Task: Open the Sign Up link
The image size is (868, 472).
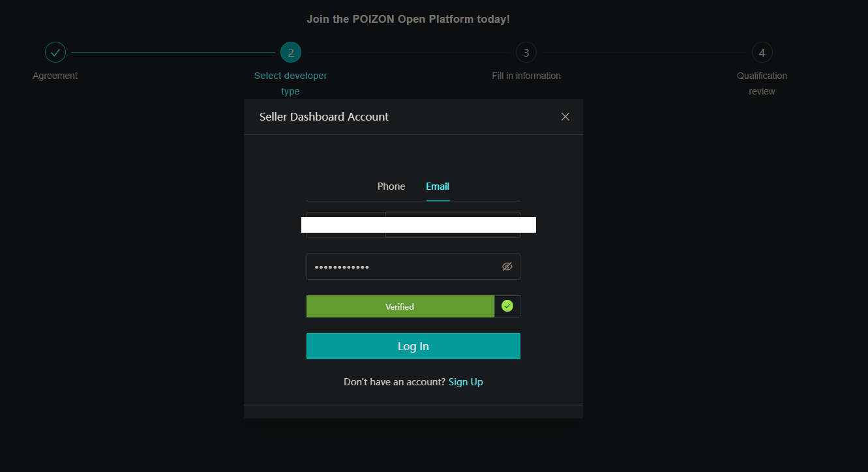Action: [466, 382]
